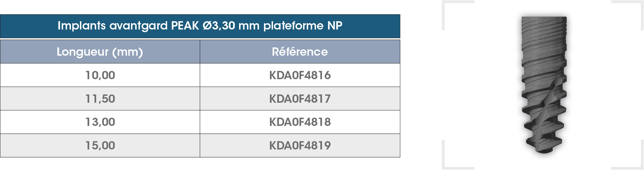
Task: Click reference KDA0F4818
Action: click(x=300, y=122)
